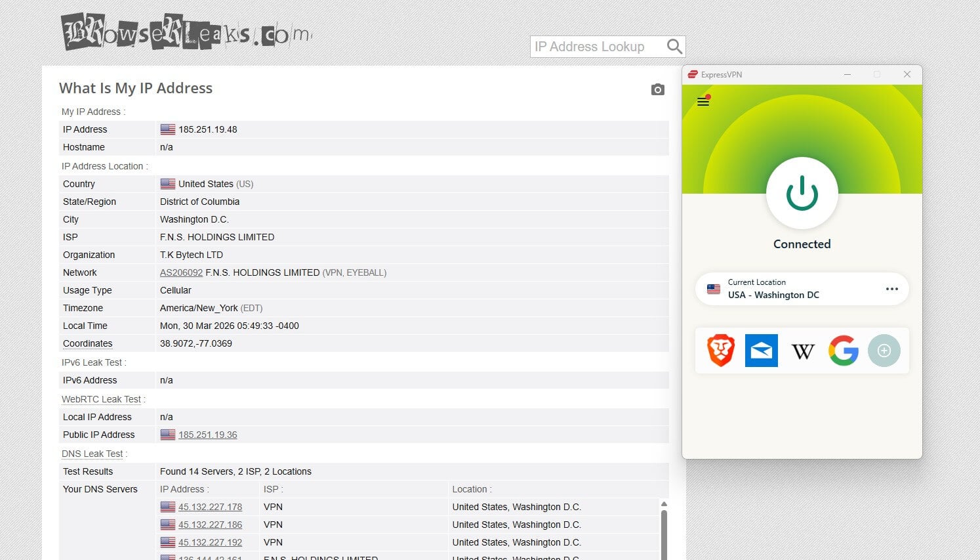This screenshot has height=560, width=980.
Task: Click the BrowserLeaks.com logo
Action: coord(186,30)
